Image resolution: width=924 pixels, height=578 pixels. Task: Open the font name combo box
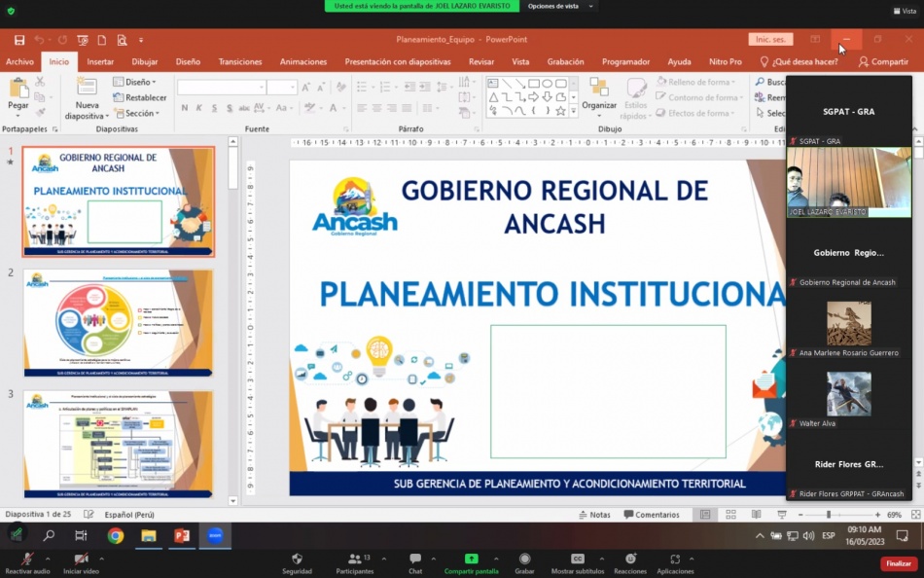221,88
